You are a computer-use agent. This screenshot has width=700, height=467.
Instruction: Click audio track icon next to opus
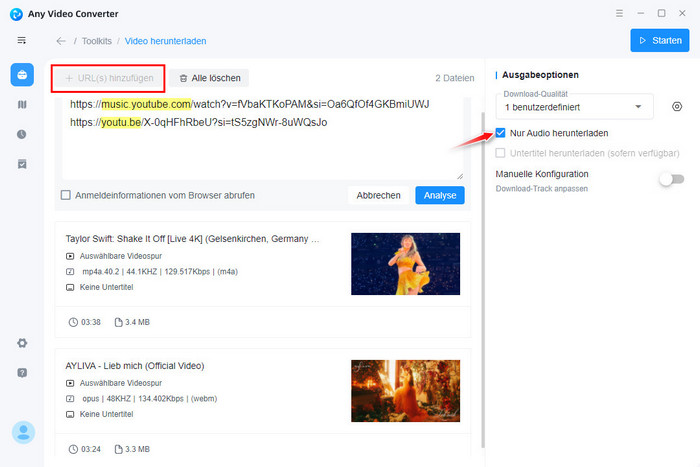tap(70, 399)
